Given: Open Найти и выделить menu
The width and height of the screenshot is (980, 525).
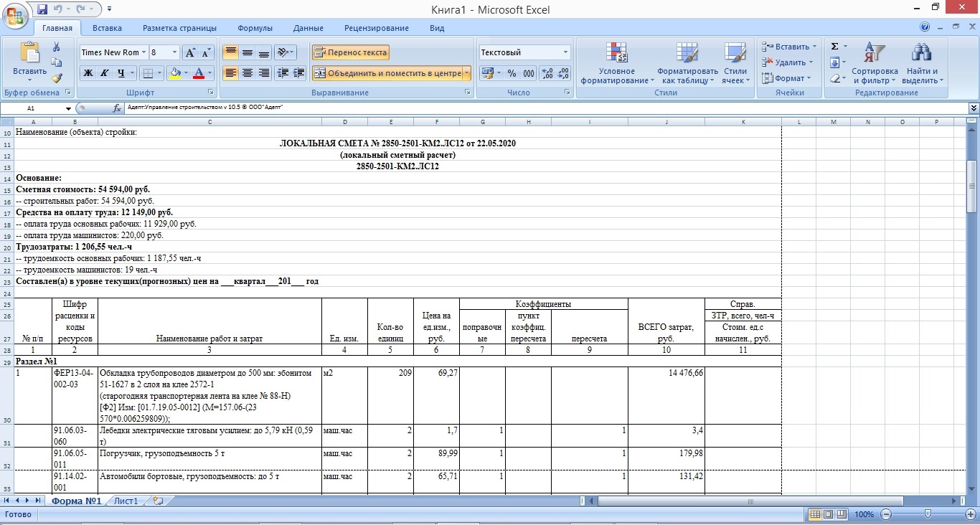Looking at the screenshot, I should pos(922,63).
